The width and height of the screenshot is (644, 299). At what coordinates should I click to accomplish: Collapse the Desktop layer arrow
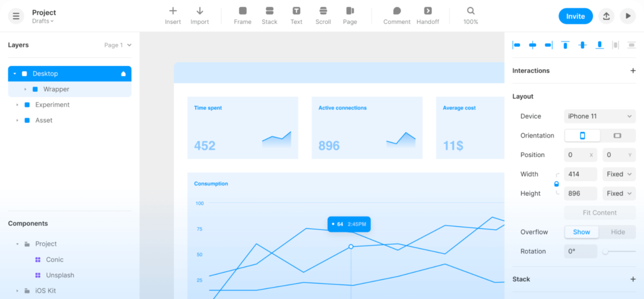pyautogui.click(x=15, y=74)
